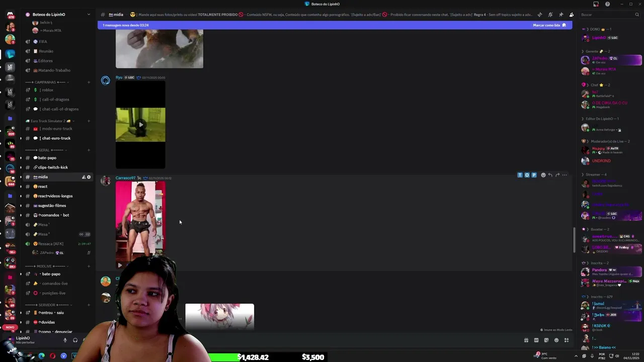Open the Threads icon in channel header
Viewport: 644px width, 362px height.
(540, 15)
